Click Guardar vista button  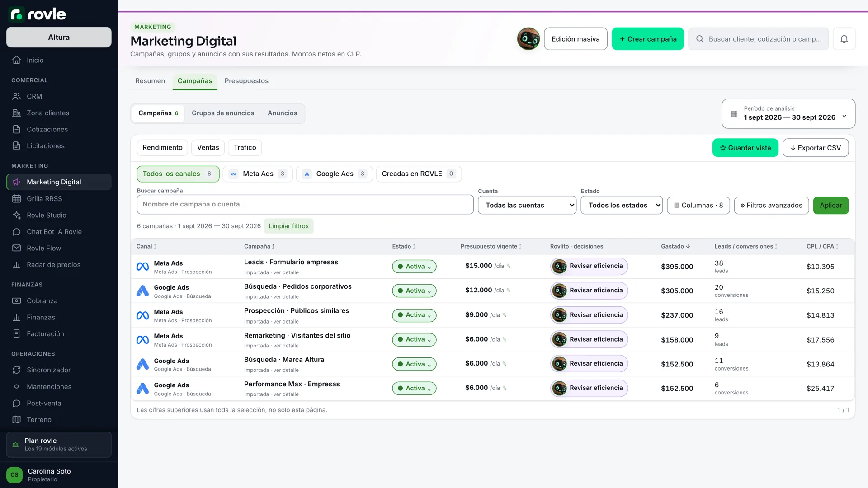pyautogui.click(x=745, y=148)
